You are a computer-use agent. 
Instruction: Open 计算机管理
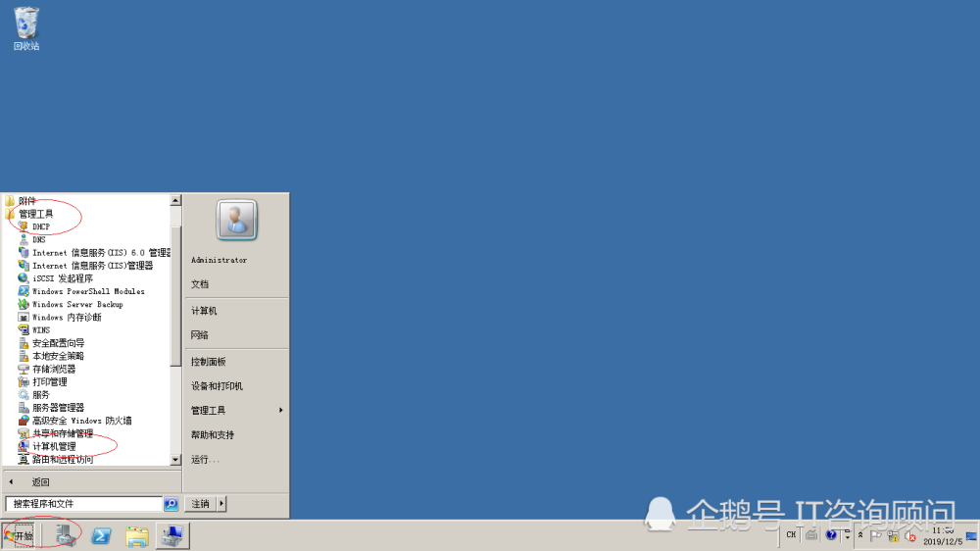[x=47, y=446]
